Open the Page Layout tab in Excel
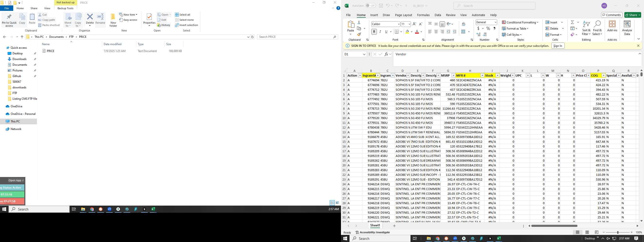Image resolution: width=644 pixels, height=242 pixels. 403,15
